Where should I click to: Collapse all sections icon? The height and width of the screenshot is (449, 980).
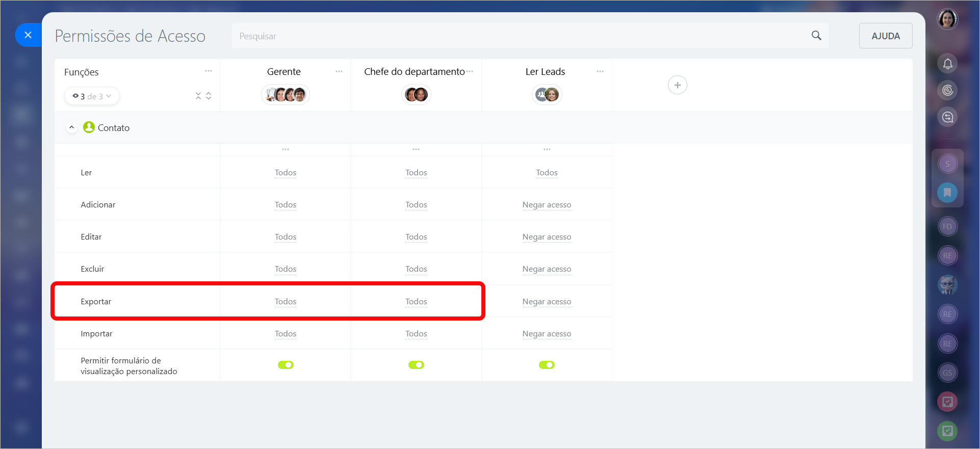(198, 96)
